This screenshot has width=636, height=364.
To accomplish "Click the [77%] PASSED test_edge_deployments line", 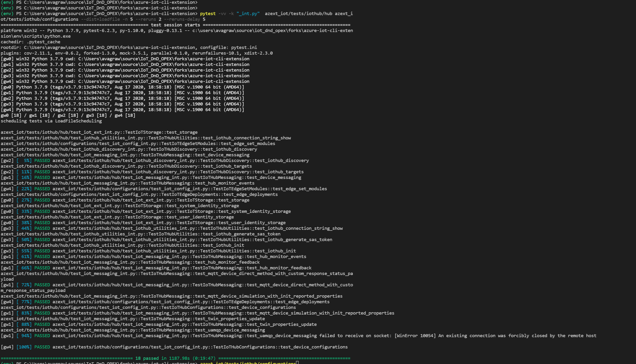I will (x=190, y=302).
